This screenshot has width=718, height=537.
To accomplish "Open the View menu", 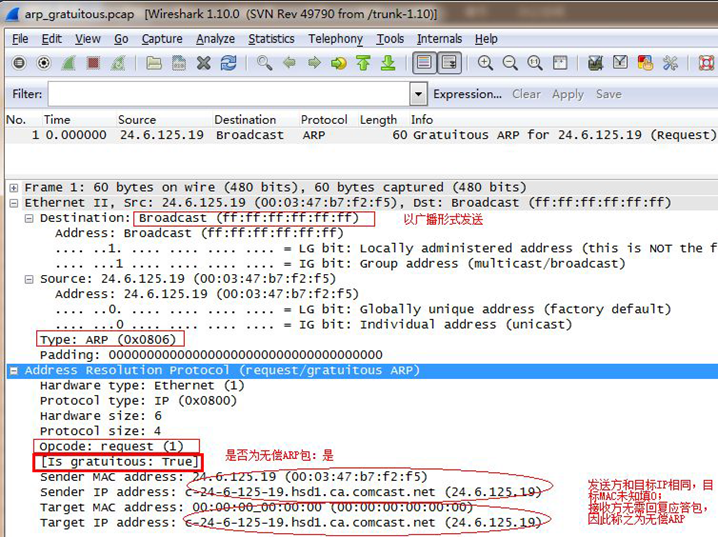I will click(x=87, y=39).
